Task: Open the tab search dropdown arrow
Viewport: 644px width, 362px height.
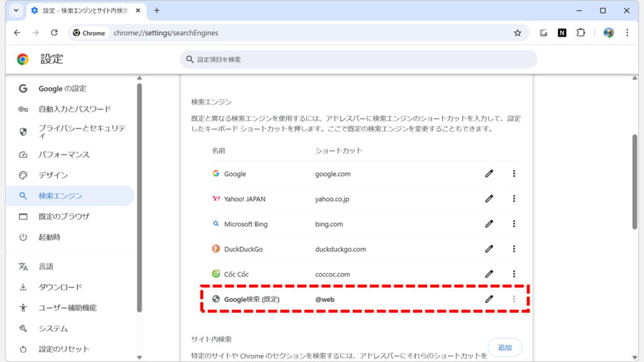Action: [x=16, y=11]
